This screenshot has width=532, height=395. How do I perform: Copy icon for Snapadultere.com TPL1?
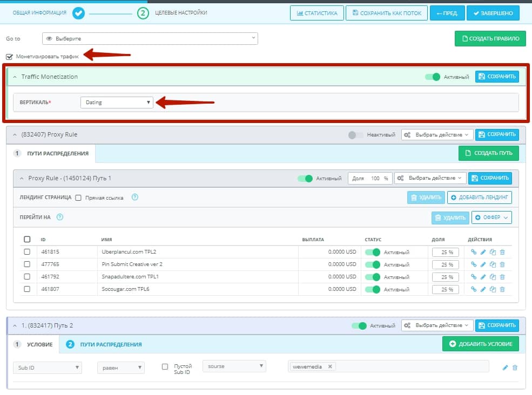click(493, 277)
